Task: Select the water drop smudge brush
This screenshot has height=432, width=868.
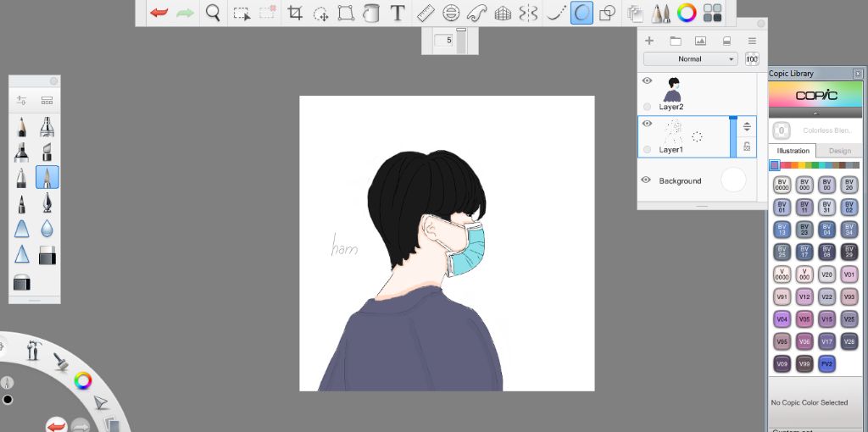Action: pos(47,229)
